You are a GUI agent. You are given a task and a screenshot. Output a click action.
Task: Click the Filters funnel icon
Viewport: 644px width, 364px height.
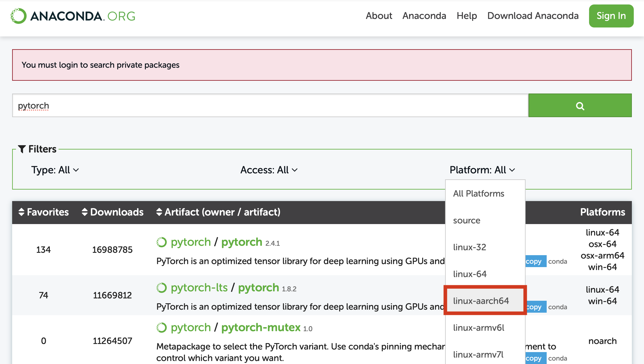coord(22,149)
